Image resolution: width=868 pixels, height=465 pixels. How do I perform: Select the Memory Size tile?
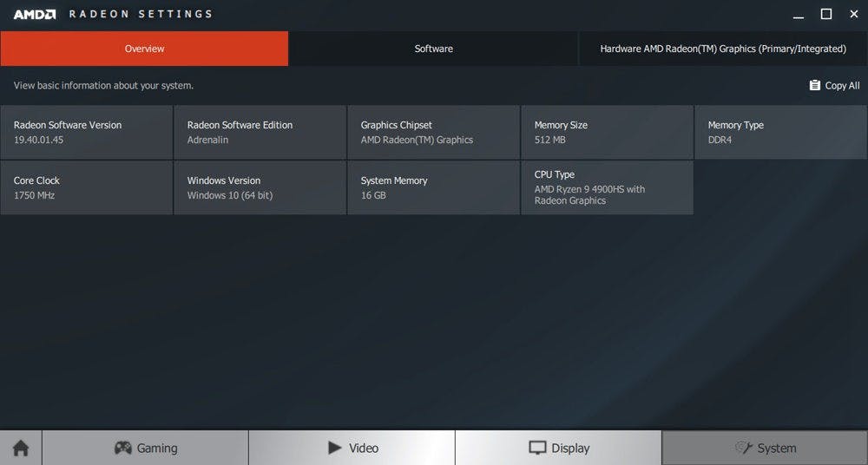(608, 133)
